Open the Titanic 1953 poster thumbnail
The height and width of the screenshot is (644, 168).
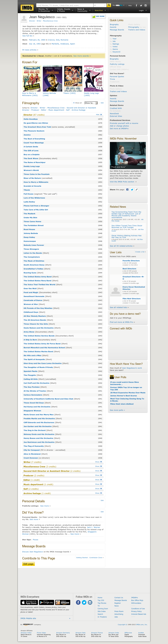pyautogui.click(x=73, y=79)
